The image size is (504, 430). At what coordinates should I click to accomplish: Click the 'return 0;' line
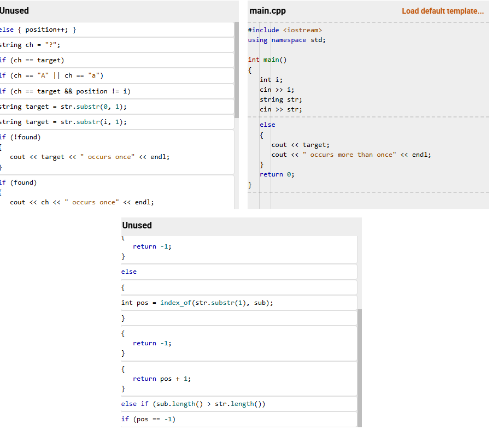[277, 174]
